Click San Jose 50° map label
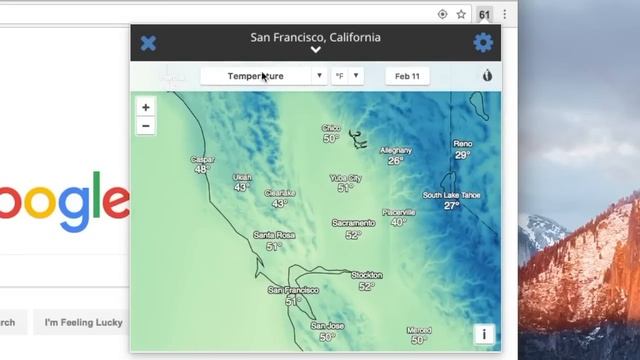Screen dimensions: 640x360 pos(327,331)
